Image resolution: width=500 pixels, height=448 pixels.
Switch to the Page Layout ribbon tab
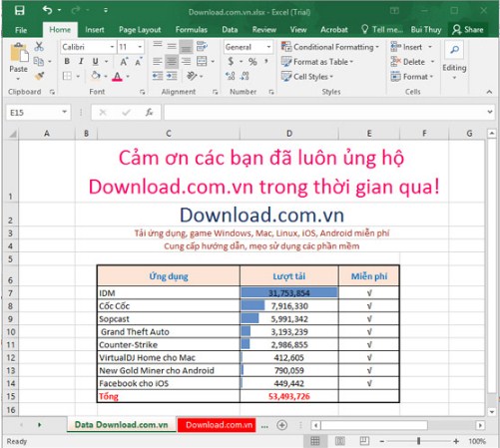click(x=140, y=30)
